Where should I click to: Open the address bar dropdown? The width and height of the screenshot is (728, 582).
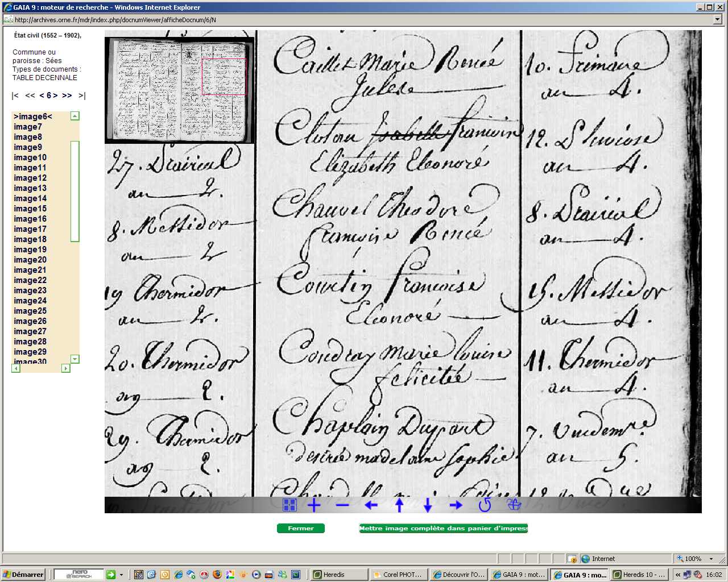717,19
